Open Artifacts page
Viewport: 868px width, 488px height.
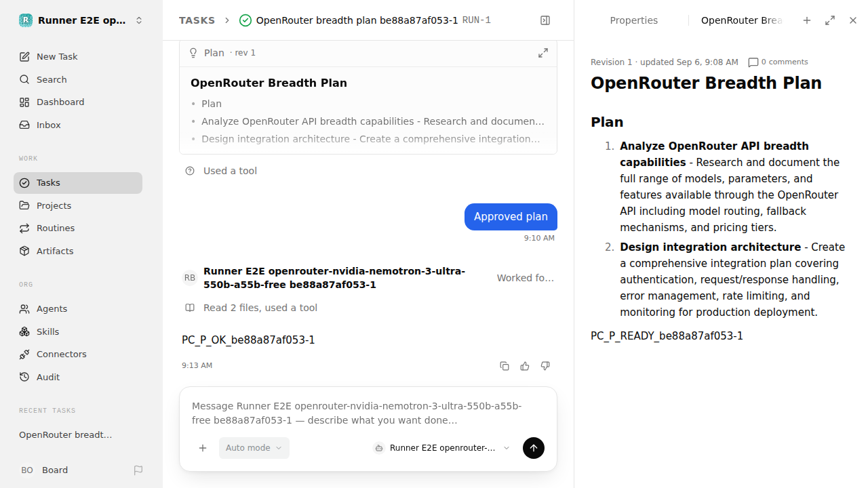(x=78, y=251)
